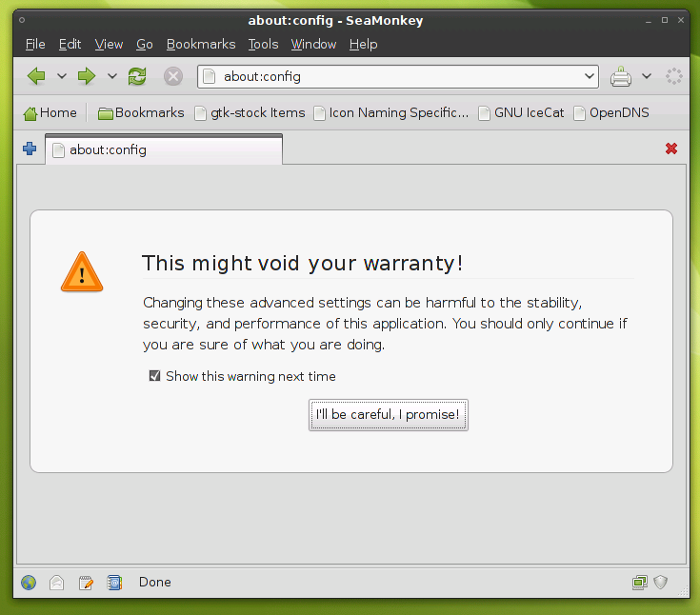The width and height of the screenshot is (700, 615).
Task: Open the gtk-stock Items bookmark
Action: [x=250, y=113]
